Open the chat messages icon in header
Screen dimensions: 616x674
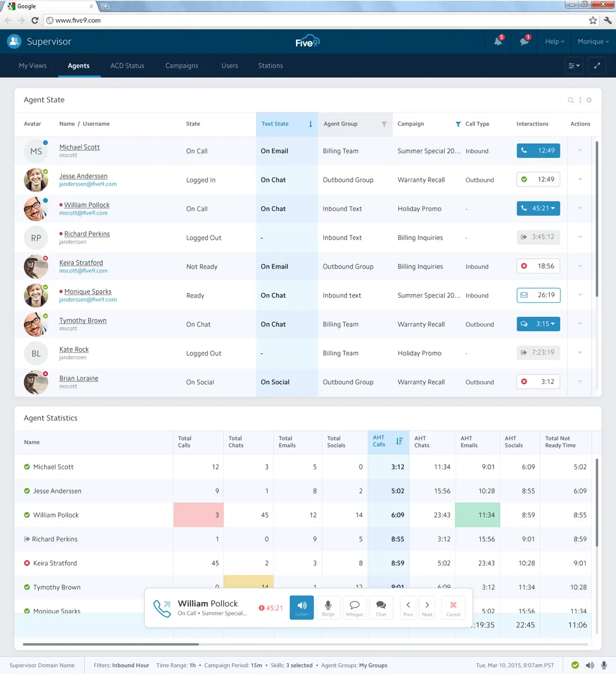click(524, 42)
